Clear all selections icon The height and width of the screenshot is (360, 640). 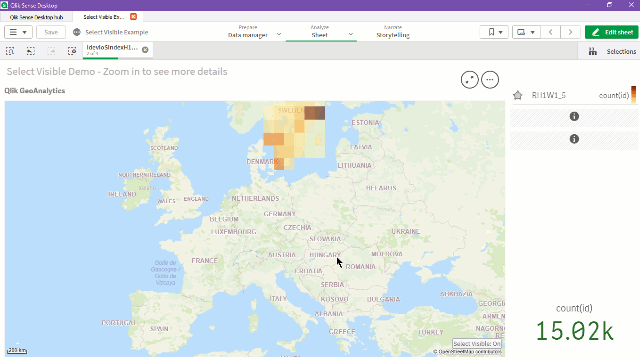coord(72,51)
